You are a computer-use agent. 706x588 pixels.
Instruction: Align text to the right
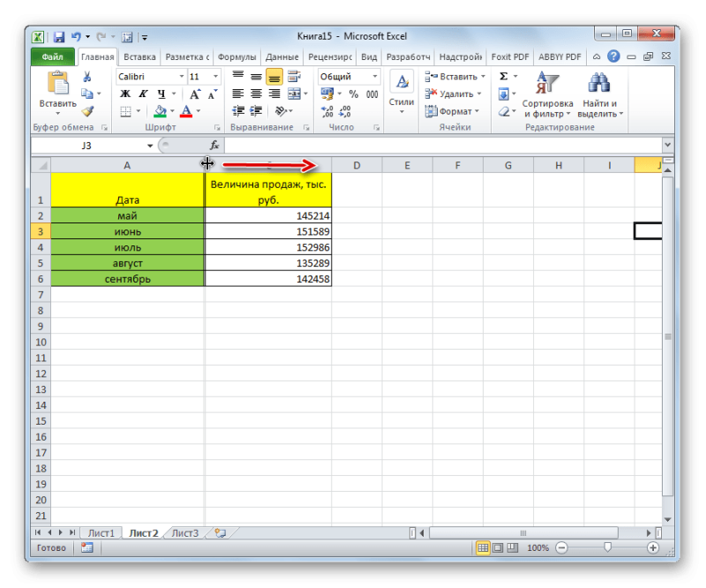tap(274, 94)
